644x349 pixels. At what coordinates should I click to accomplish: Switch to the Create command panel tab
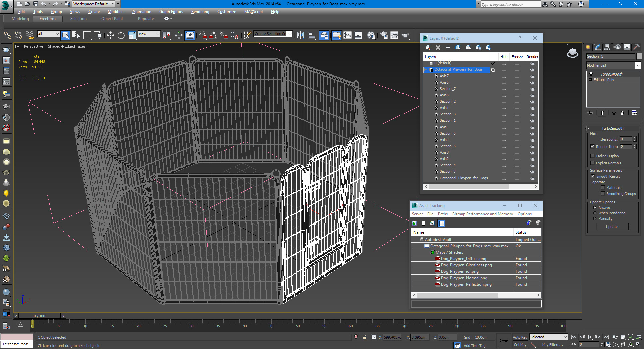(588, 47)
